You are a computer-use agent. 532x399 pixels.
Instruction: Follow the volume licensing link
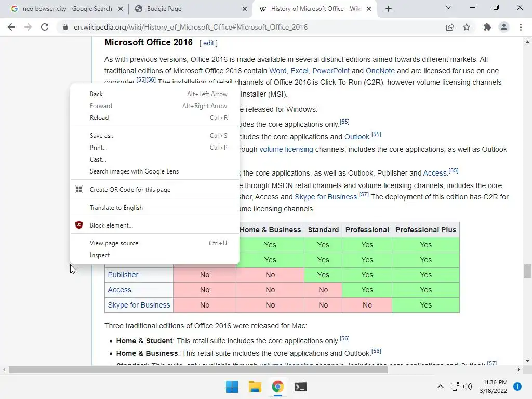click(x=286, y=149)
